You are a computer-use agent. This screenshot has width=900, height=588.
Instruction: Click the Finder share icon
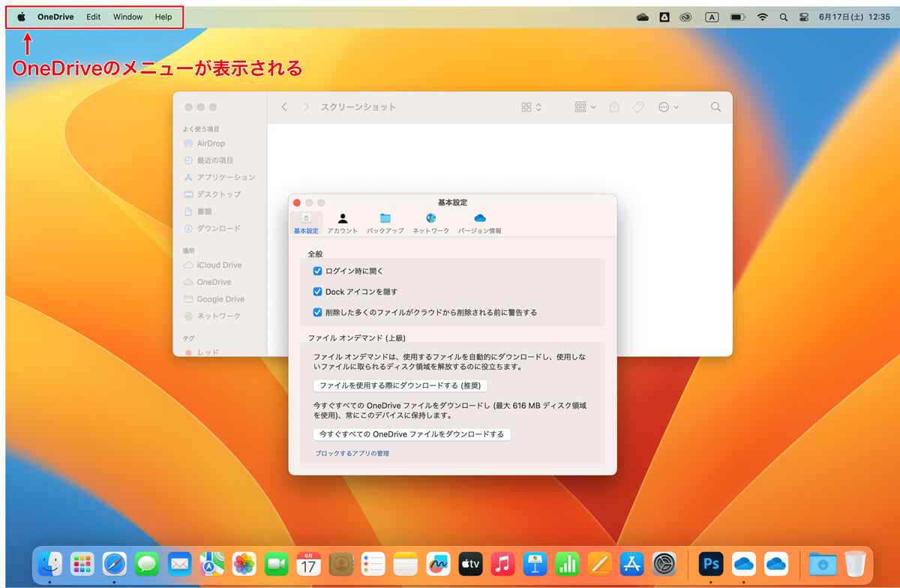(x=614, y=107)
